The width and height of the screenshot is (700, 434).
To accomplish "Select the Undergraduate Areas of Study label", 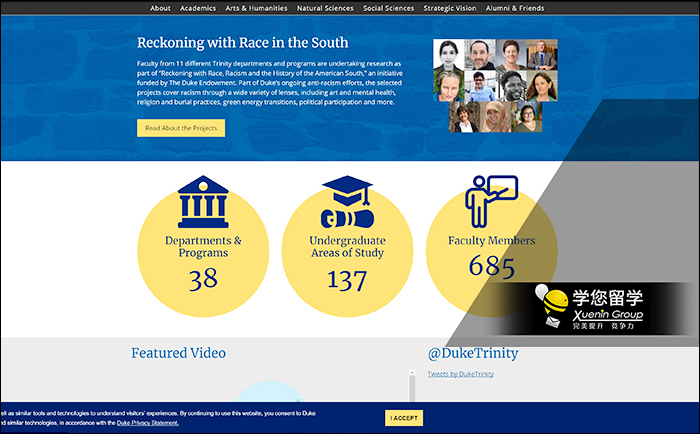I will [x=347, y=246].
